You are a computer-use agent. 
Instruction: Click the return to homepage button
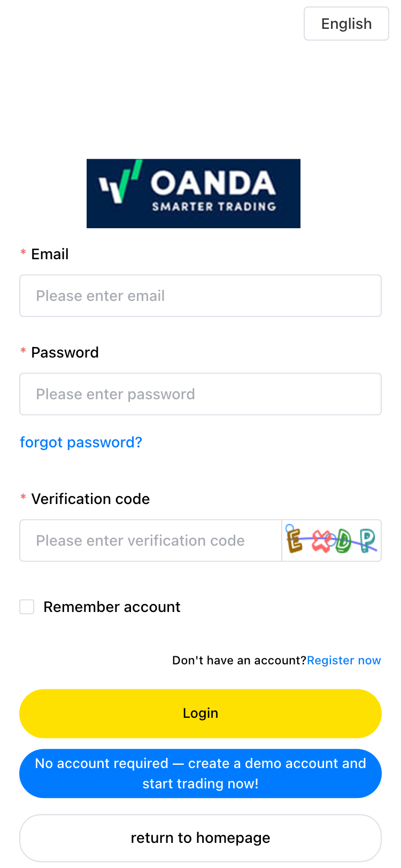tap(200, 838)
